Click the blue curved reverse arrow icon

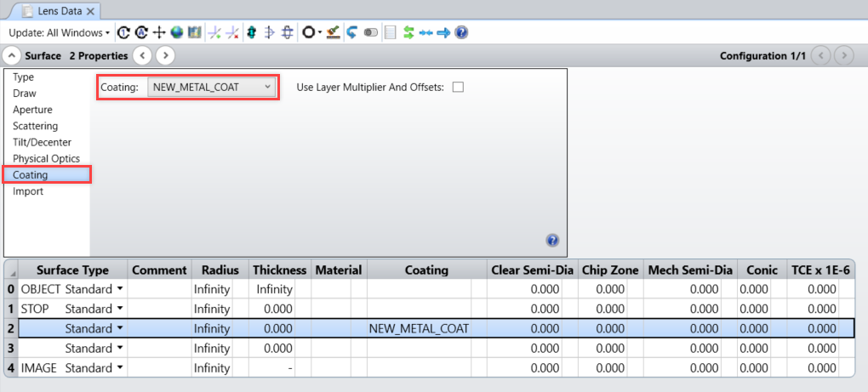click(x=351, y=33)
